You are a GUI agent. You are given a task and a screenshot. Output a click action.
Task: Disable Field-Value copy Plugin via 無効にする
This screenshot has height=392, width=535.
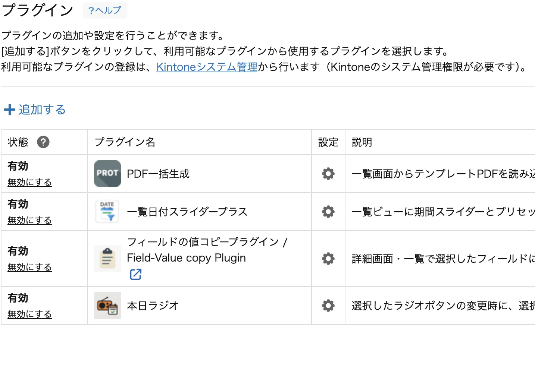point(29,267)
